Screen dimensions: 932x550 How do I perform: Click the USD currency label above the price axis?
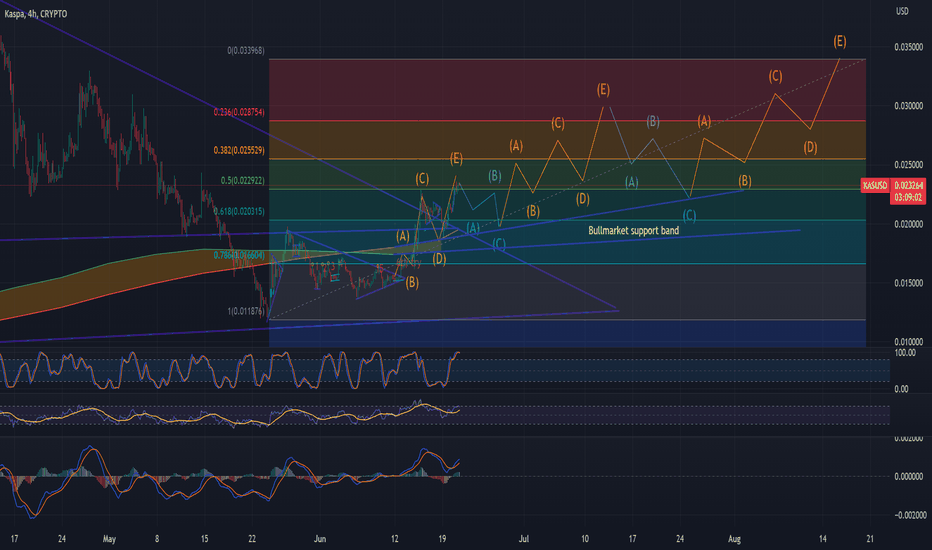[x=902, y=11]
